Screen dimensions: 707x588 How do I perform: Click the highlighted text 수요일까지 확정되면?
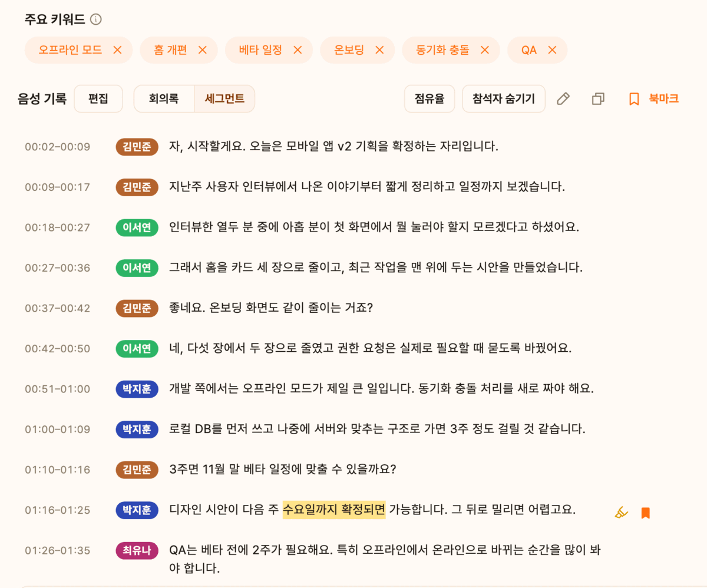pyautogui.click(x=334, y=509)
